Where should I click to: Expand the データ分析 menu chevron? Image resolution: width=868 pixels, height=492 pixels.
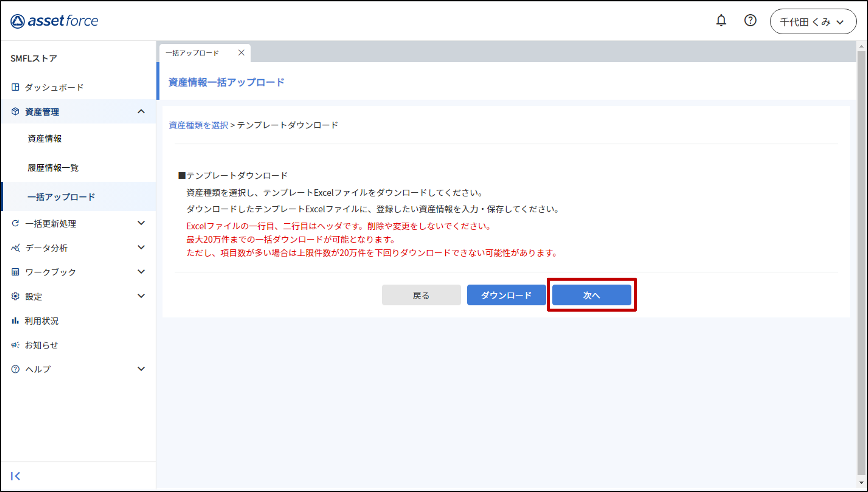point(141,247)
